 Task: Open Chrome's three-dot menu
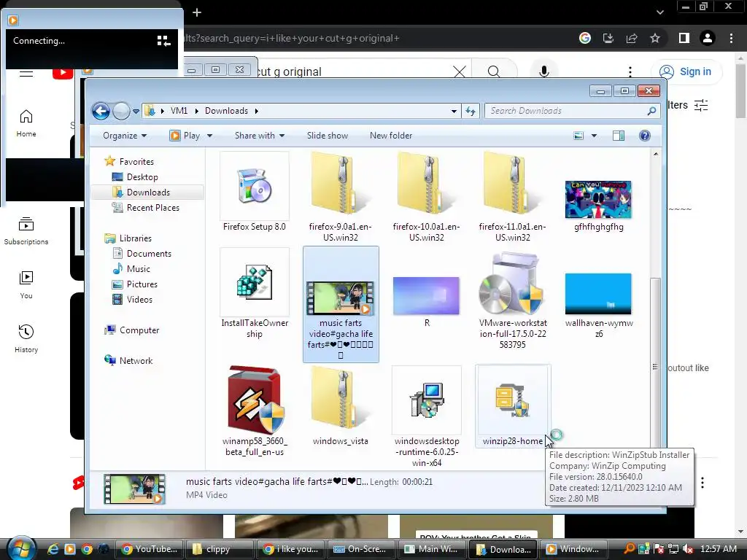(x=731, y=38)
